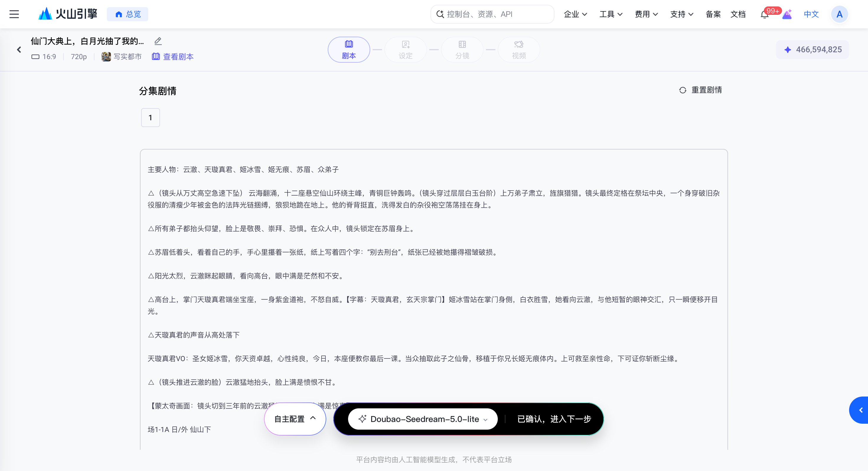The height and width of the screenshot is (471, 868).
Task: Open user avatar A menu
Action: [839, 14]
